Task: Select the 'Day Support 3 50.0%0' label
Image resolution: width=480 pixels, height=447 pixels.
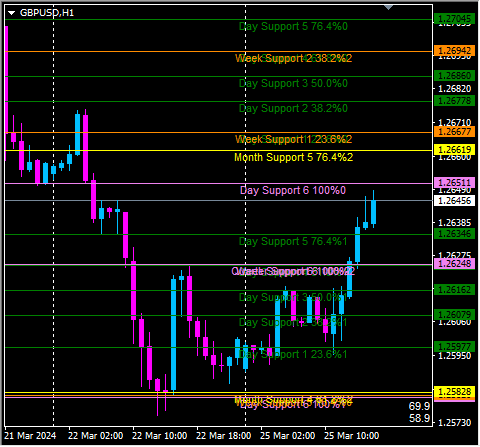Action: click(293, 83)
